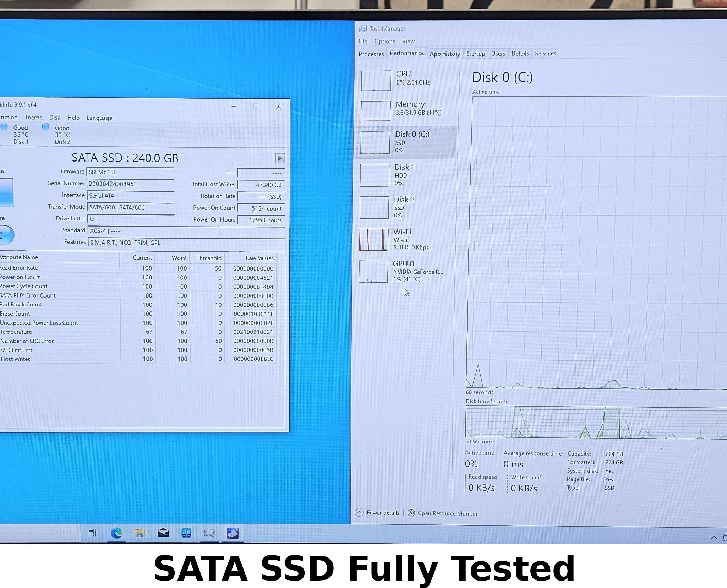The image size is (727, 588).
Task: Open Task Manager File menu
Action: tap(363, 41)
